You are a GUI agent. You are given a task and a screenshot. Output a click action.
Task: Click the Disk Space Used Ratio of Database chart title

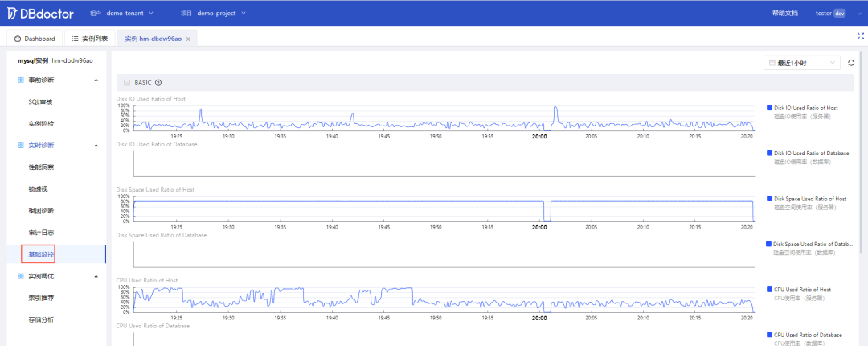pos(161,235)
